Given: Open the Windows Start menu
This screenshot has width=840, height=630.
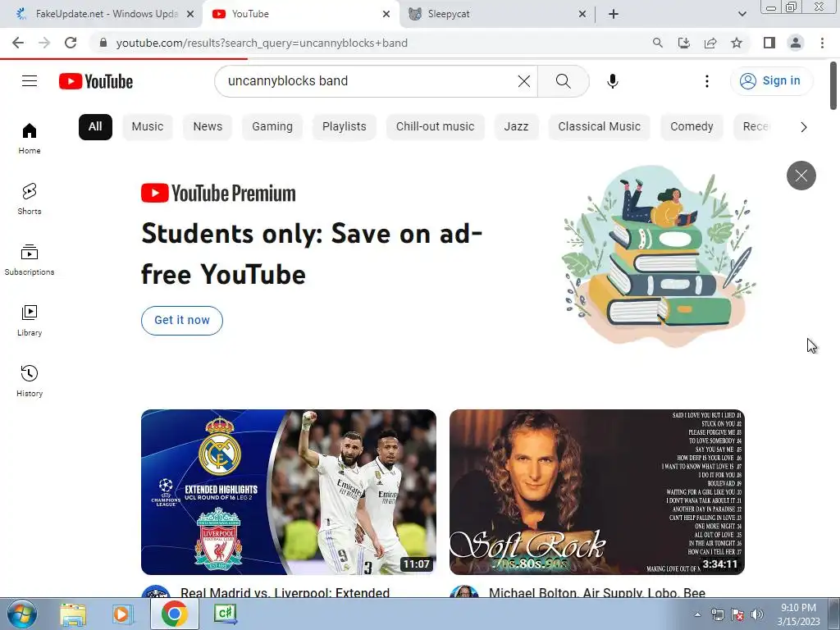Looking at the screenshot, I should coord(21,614).
